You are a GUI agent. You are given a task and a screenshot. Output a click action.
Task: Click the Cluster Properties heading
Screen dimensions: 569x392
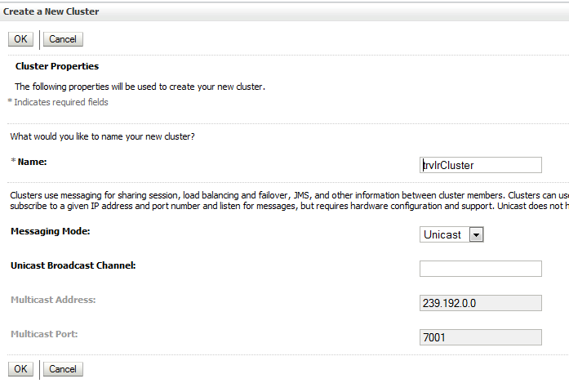pyautogui.click(x=57, y=66)
